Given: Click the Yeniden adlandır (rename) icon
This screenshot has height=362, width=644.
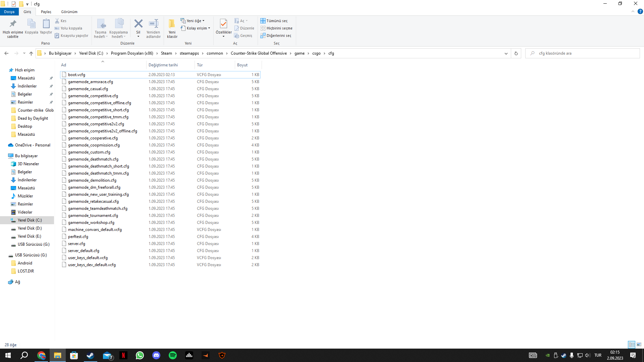Looking at the screenshot, I should pyautogui.click(x=153, y=24).
